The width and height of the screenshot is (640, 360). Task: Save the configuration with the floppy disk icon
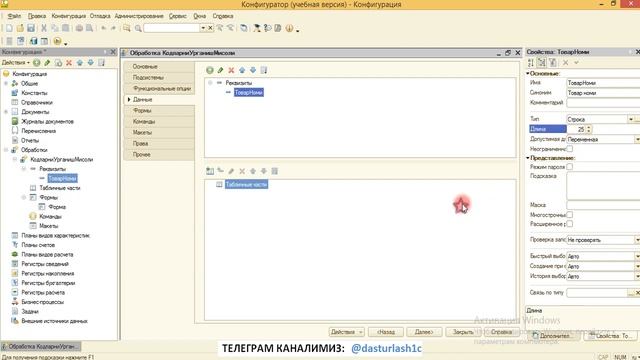[31, 28]
